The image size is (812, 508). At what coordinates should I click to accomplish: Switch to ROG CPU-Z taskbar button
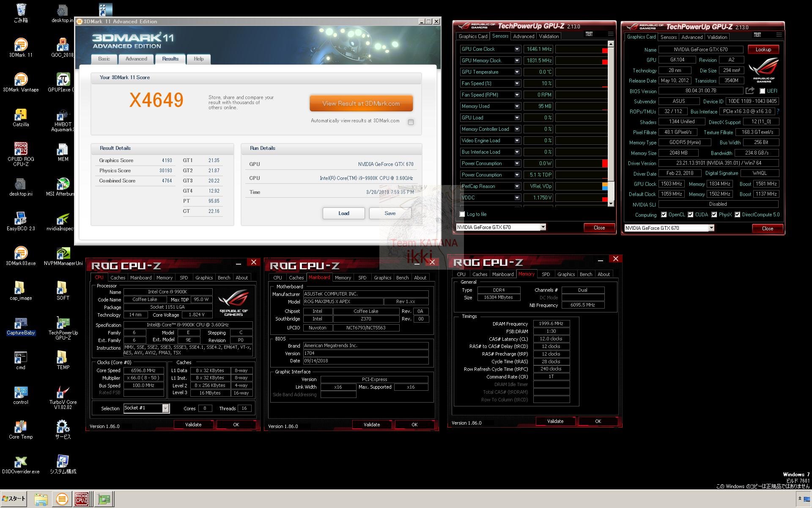coord(82,499)
